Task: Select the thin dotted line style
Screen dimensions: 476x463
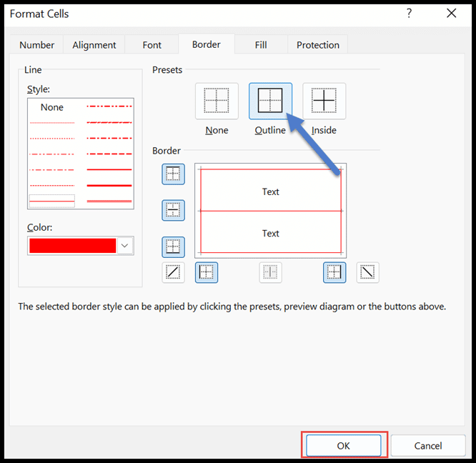Action: (x=52, y=139)
